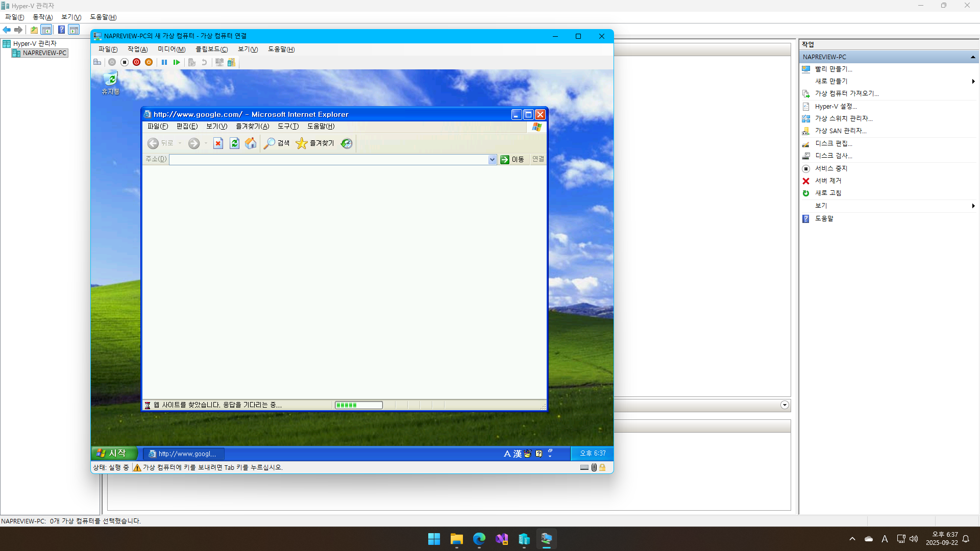Screen dimensions: 980x551
Task: Open Hyper-V Manager 파일 menu
Action: 15,17
